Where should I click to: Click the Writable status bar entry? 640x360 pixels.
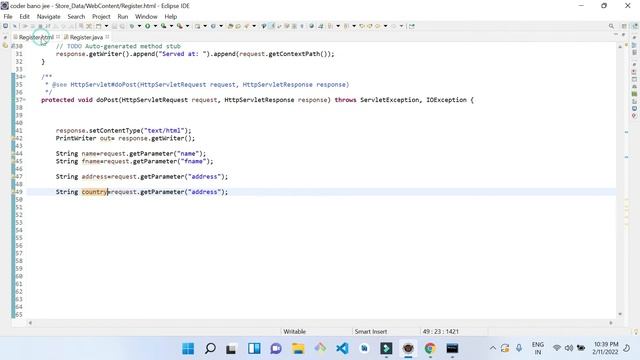[x=294, y=331]
